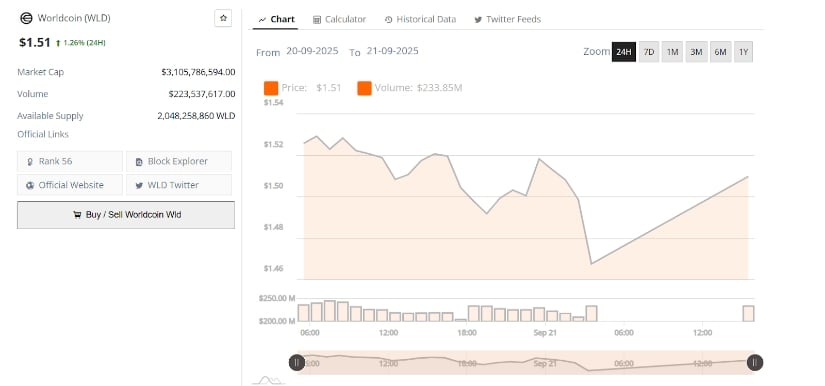The height and width of the screenshot is (386, 825).
Task: Click the rank medal icon beside Rank 56
Action: 30,162
